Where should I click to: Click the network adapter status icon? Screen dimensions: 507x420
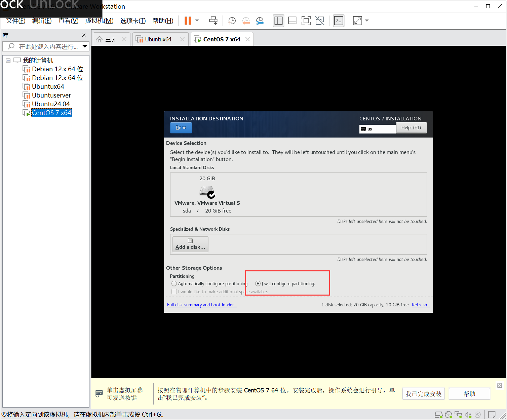(458, 415)
